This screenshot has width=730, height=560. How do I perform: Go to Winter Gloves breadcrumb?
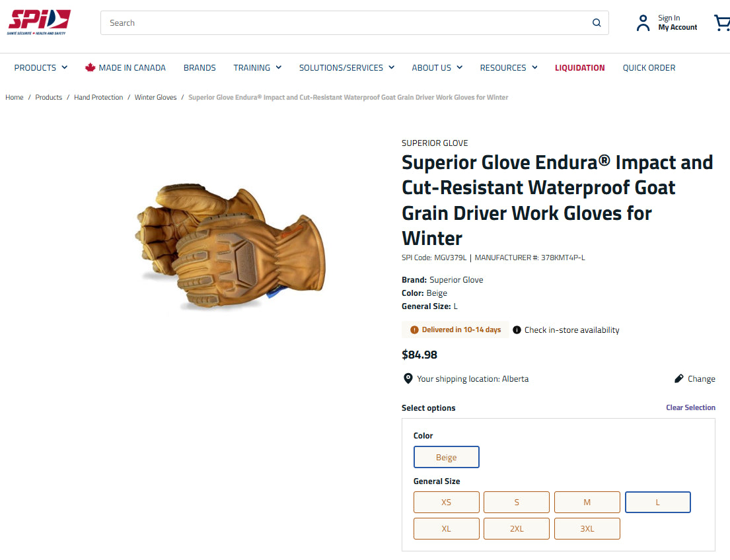pos(155,97)
